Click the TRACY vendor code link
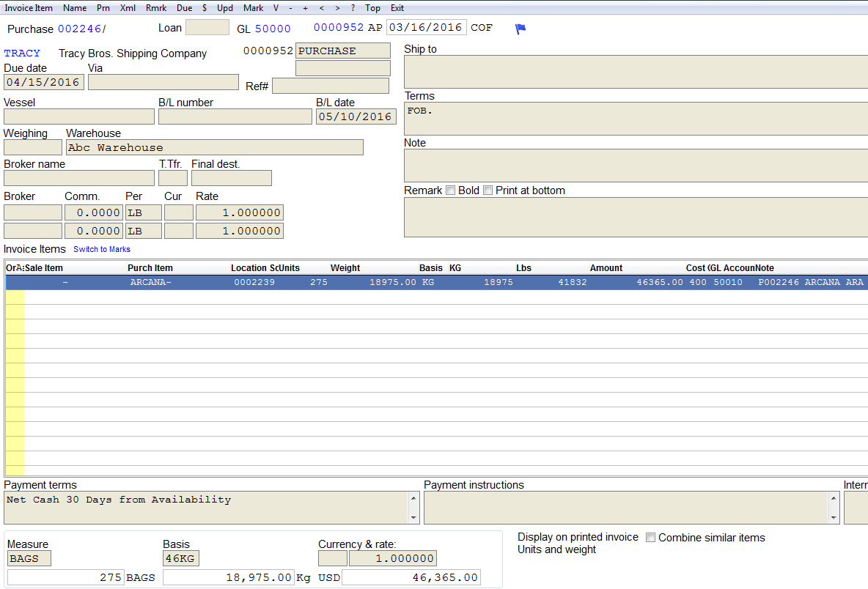This screenshot has width=868, height=589. tap(22, 53)
